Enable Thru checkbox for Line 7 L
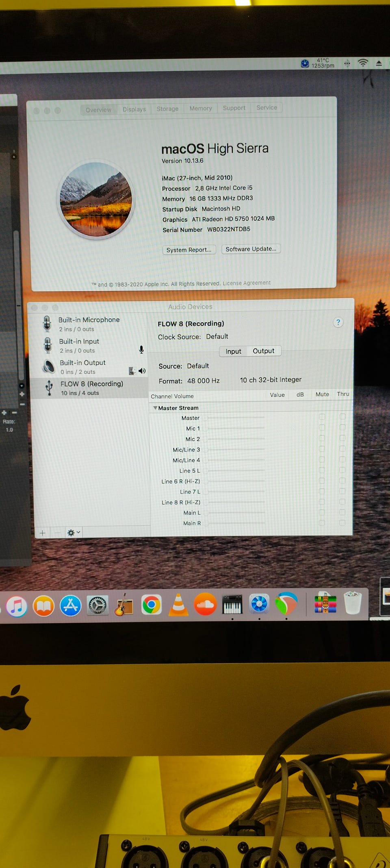 click(342, 491)
